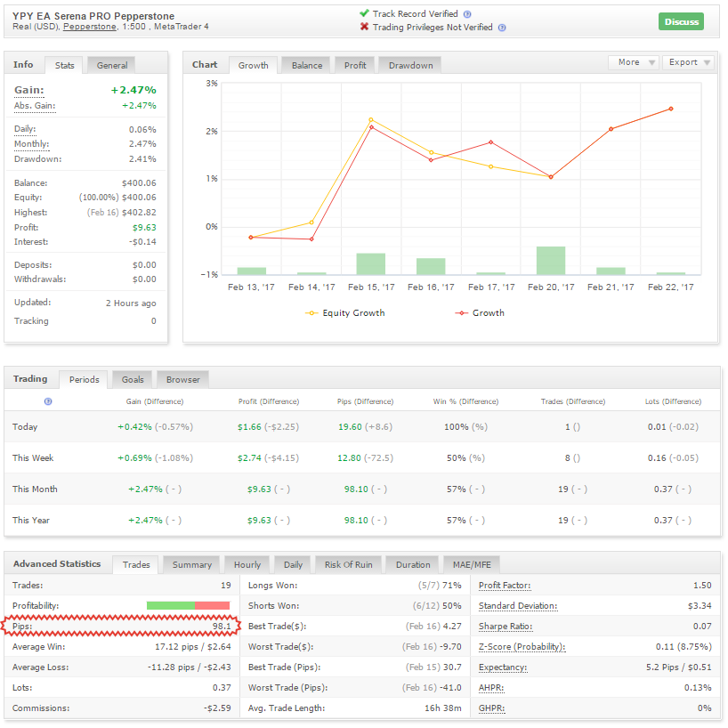Switch to the General info tab
The image size is (728, 728).
click(x=112, y=66)
